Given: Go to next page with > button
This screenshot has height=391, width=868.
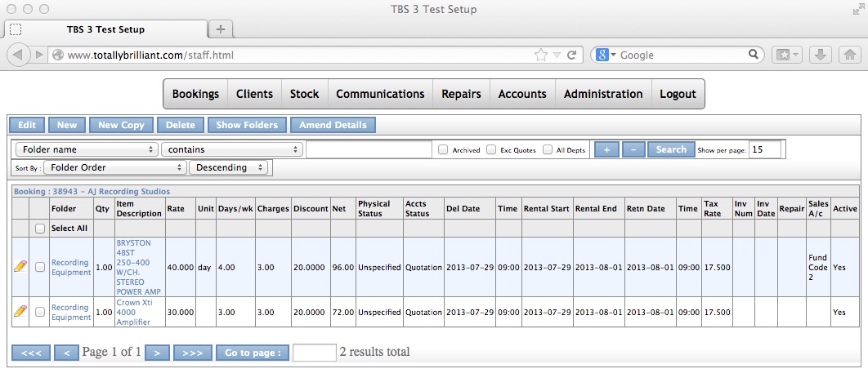Looking at the screenshot, I should pyautogui.click(x=157, y=353).
